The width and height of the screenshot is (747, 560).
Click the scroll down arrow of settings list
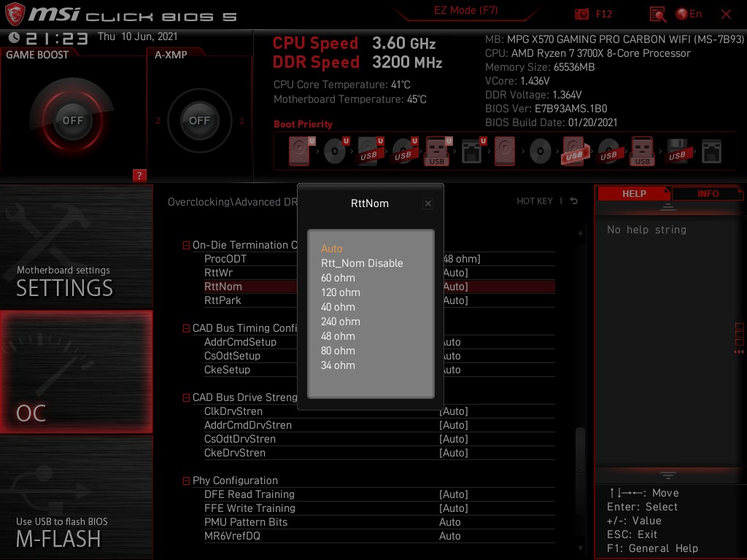pos(580,548)
